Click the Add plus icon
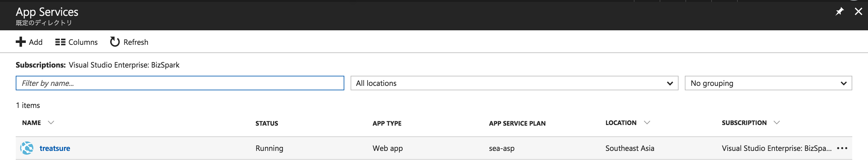 coord(20,42)
